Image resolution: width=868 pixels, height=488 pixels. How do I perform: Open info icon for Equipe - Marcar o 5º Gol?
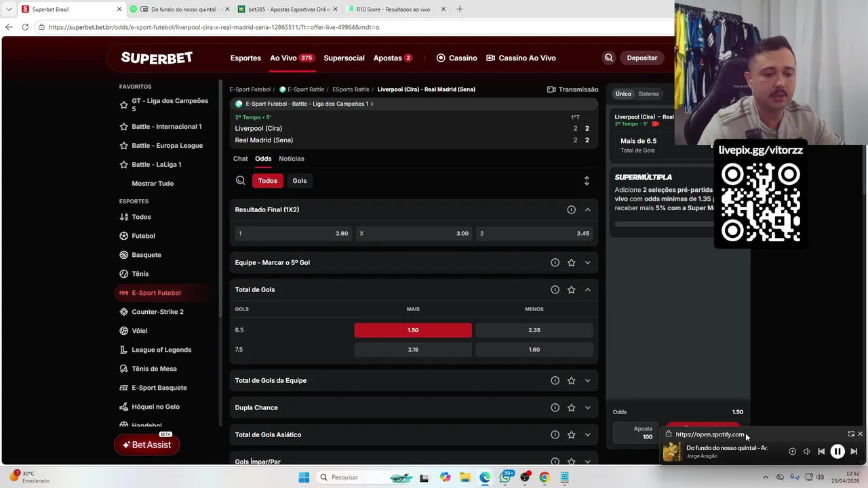point(555,262)
